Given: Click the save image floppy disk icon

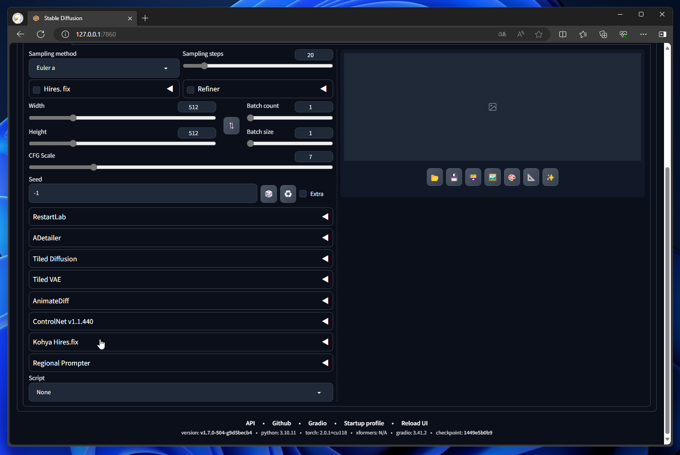Looking at the screenshot, I should click(454, 177).
